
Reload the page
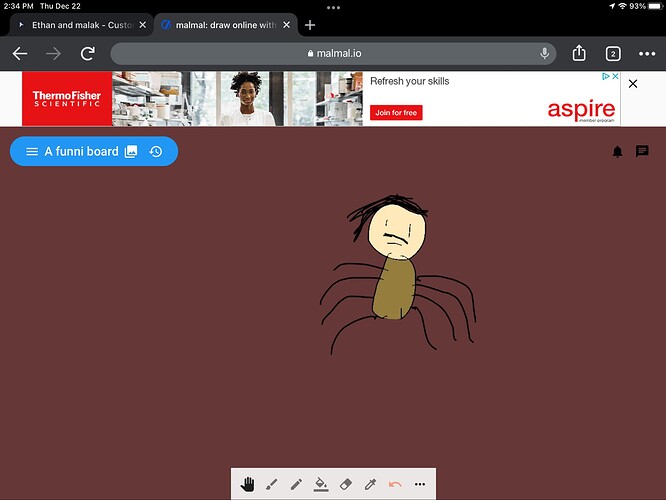(x=88, y=54)
